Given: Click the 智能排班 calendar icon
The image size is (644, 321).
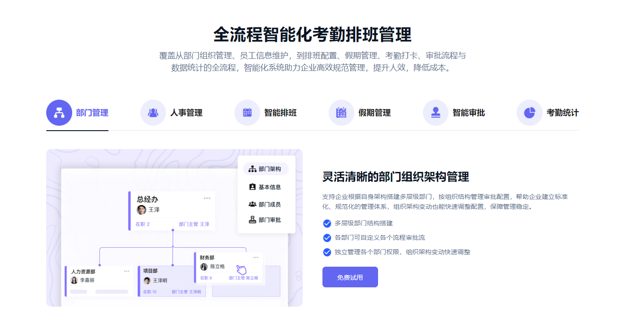Looking at the screenshot, I should pyautogui.click(x=247, y=113).
